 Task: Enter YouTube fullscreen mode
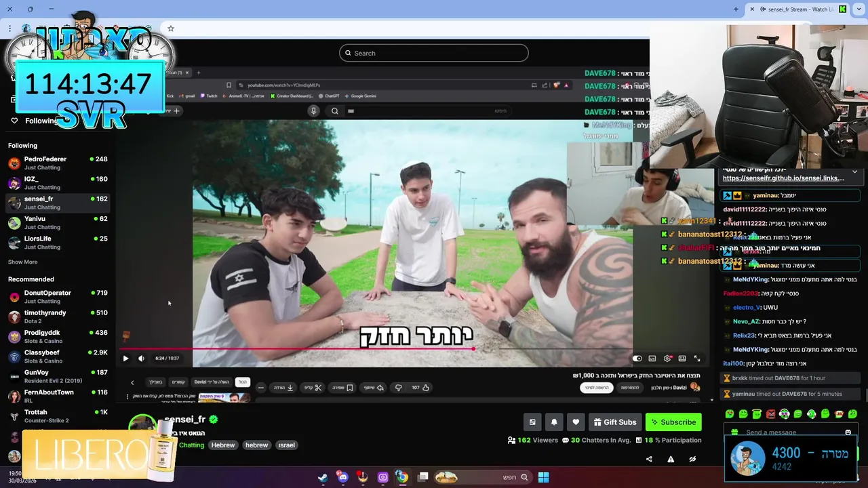(697, 359)
